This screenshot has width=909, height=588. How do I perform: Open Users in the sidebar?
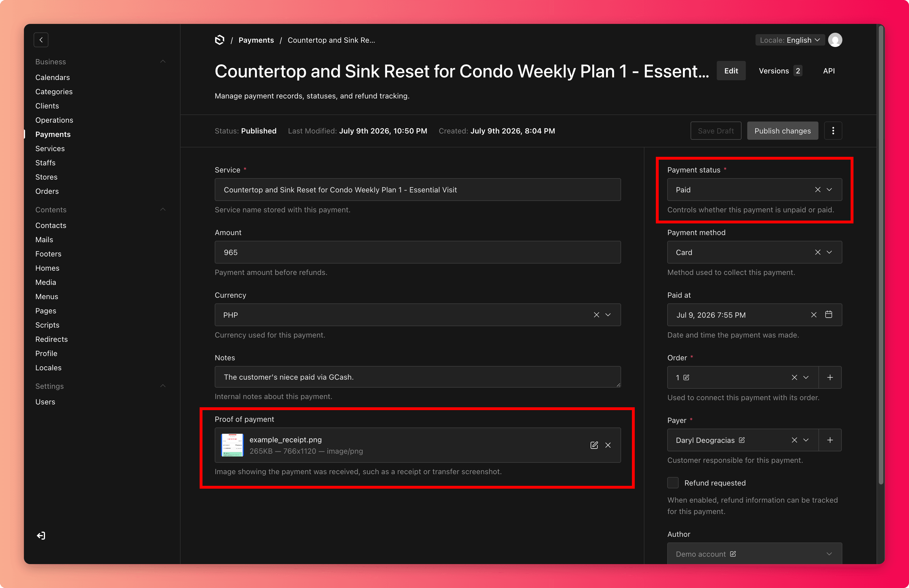[x=46, y=402]
